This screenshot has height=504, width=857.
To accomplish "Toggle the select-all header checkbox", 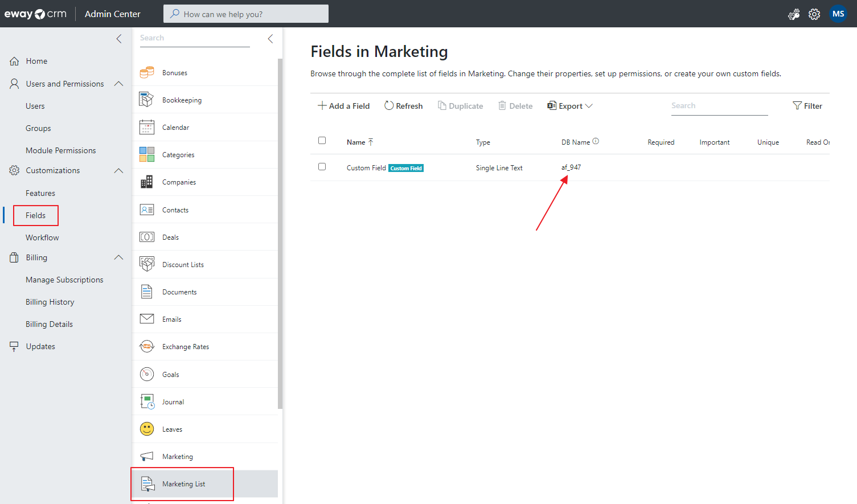I will point(322,140).
